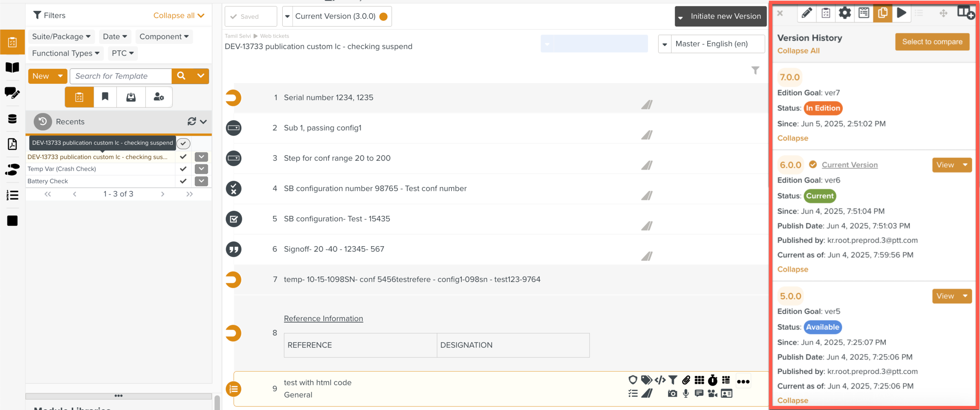Click the pencil edit icon in right panel
Viewport: 980px width, 410px height.
tap(806, 13)
